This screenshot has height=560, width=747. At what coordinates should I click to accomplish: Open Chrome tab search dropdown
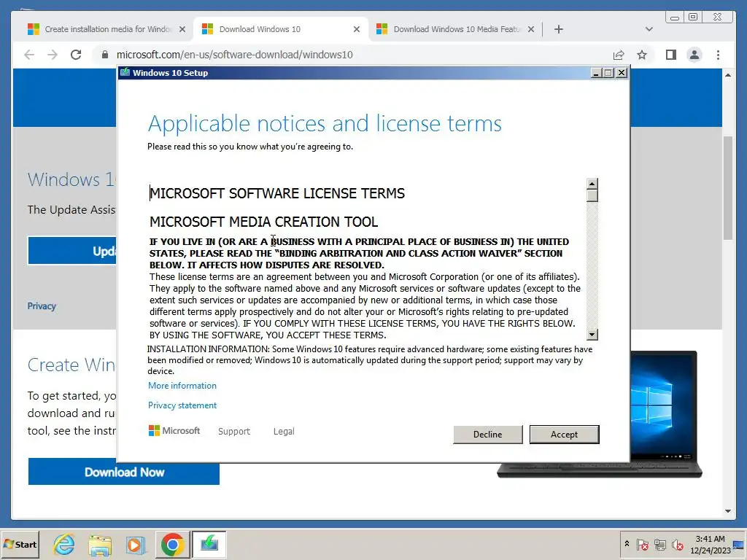[649, 29]
